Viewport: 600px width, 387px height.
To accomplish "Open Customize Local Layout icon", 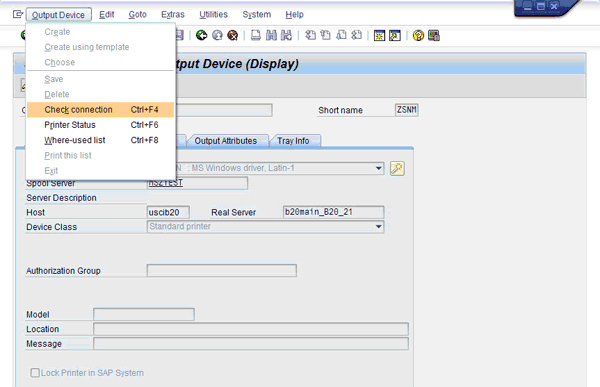I will 434,36.
